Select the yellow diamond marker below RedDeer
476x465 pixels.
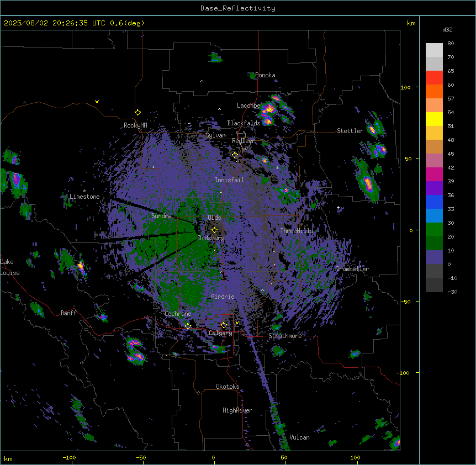coord(235,155)
